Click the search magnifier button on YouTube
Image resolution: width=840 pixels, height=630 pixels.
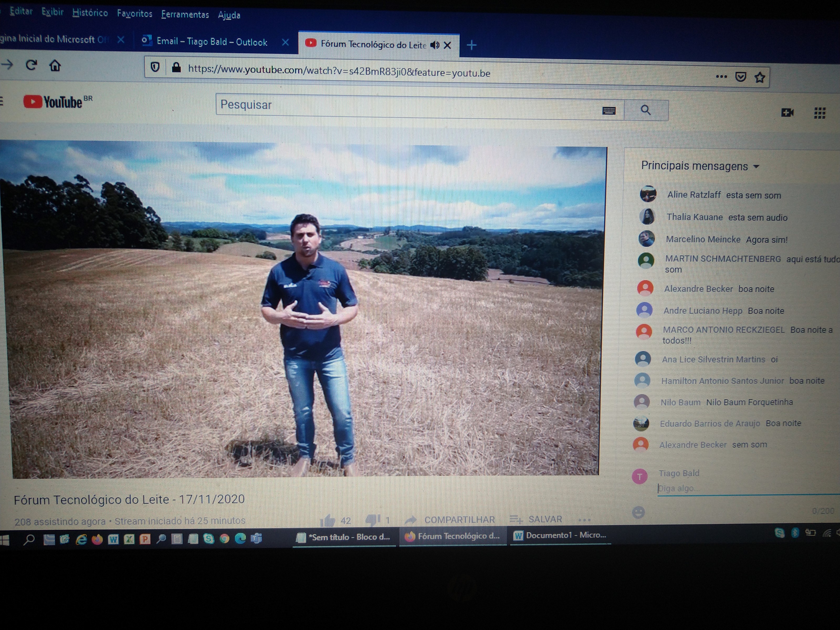[x=646, y=111]
